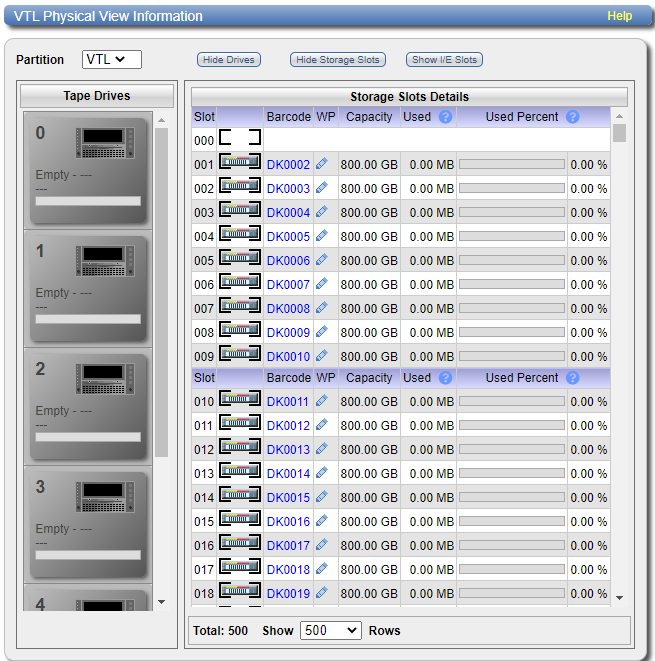Click the cartridge icon in slot 010

click(240, 399)
